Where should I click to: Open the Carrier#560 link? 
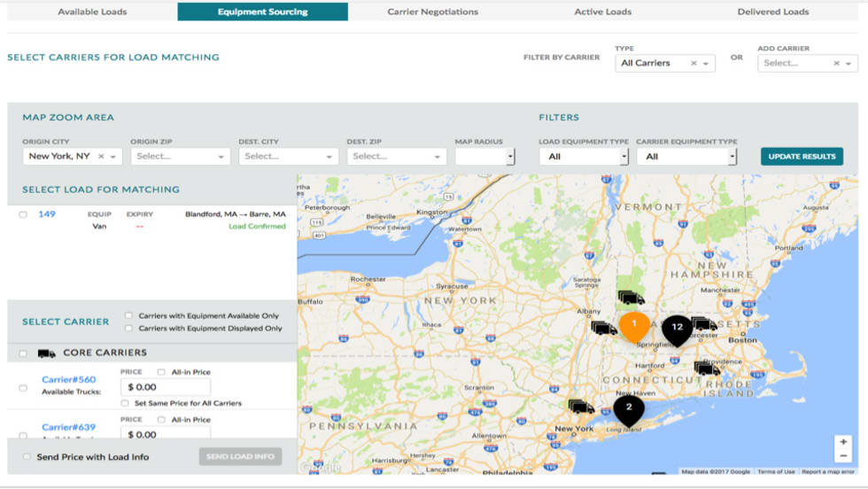click(x=68, y=380)
